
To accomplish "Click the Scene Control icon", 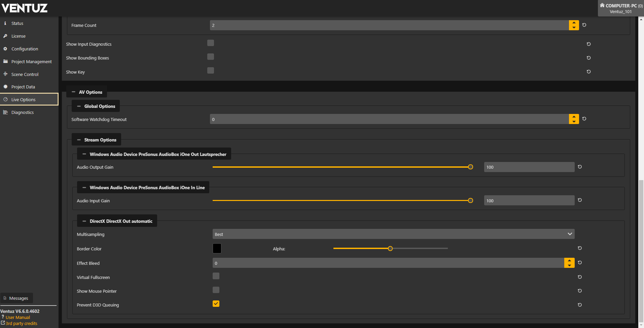I will click(x=5, y=74).
